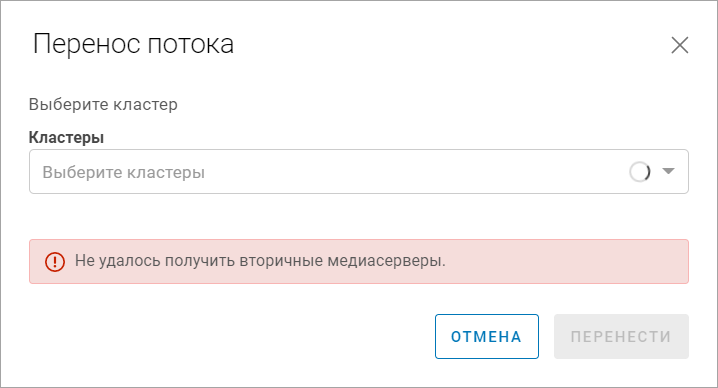Show cluster list via the gray triangle
Image resolution: width=718 pixels, height=388 pixels.
pyautogui.click(x=669, y=171)
